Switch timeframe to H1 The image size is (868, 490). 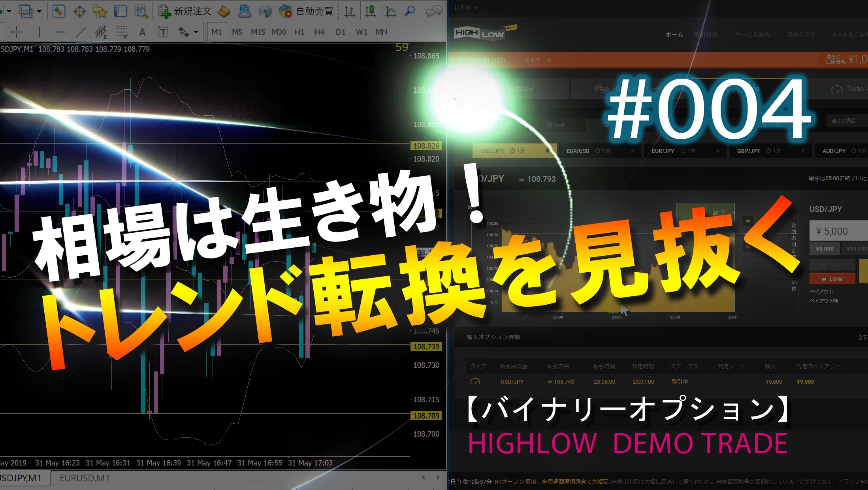(299, 32)
